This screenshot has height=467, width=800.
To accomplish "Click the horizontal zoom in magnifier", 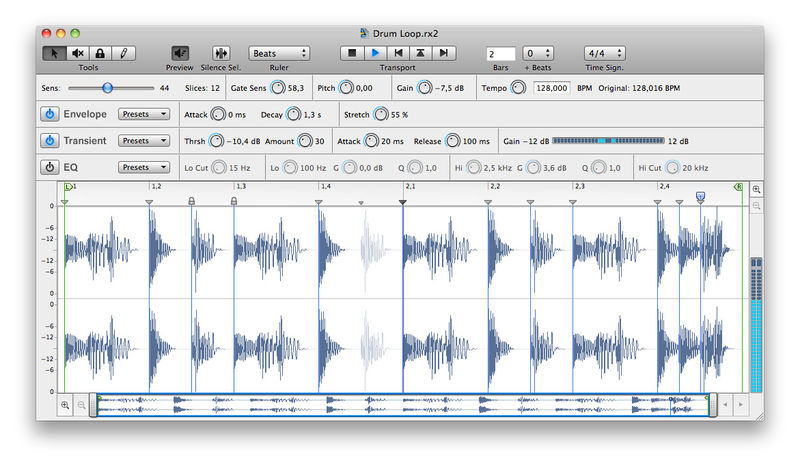I will point(65,405).
